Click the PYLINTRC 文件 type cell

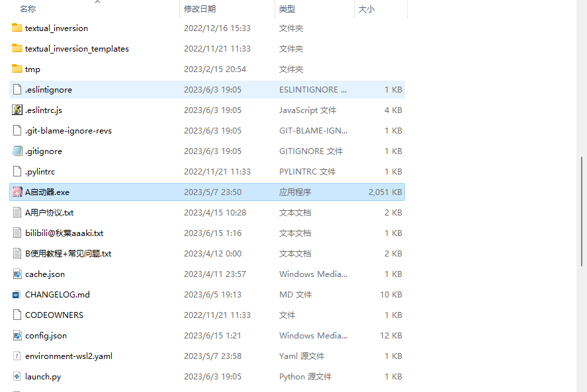point(307,172)
